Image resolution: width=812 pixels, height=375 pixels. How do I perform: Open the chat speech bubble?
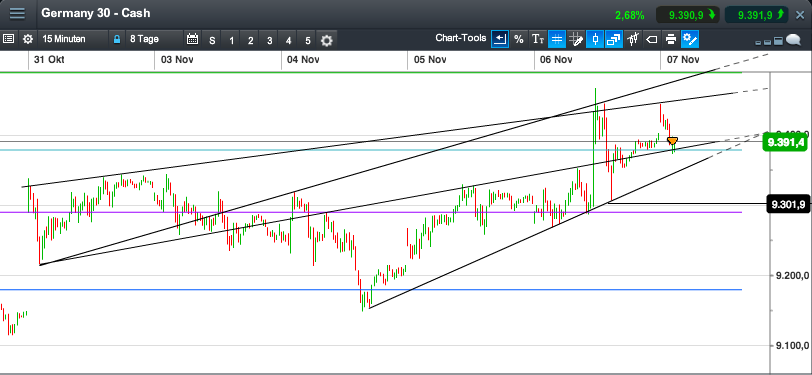click(793, 40)
